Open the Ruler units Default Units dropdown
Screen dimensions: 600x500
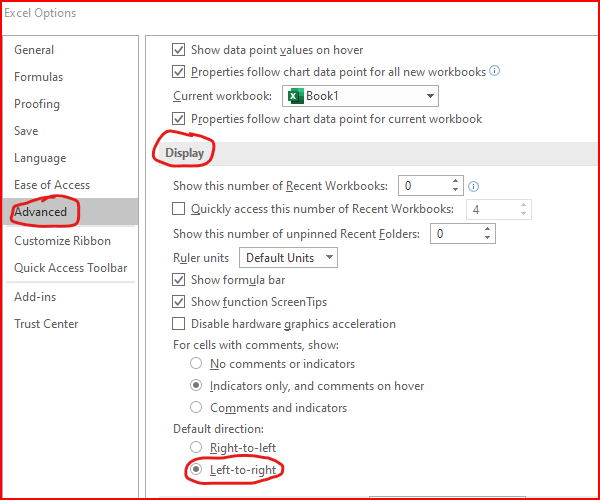288,257
